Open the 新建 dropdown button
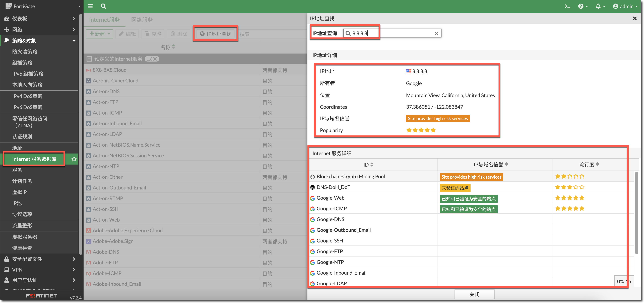 click(99, 34)
